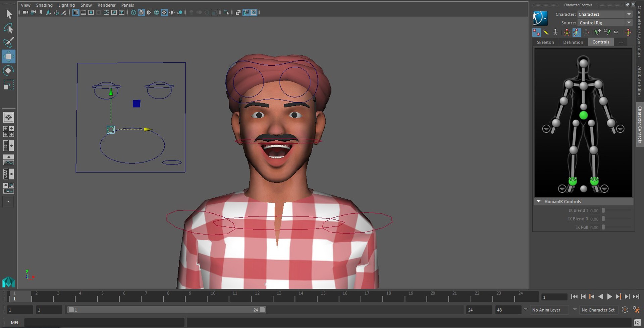Click the camera Bookmarks icon

tap(41, 12)
